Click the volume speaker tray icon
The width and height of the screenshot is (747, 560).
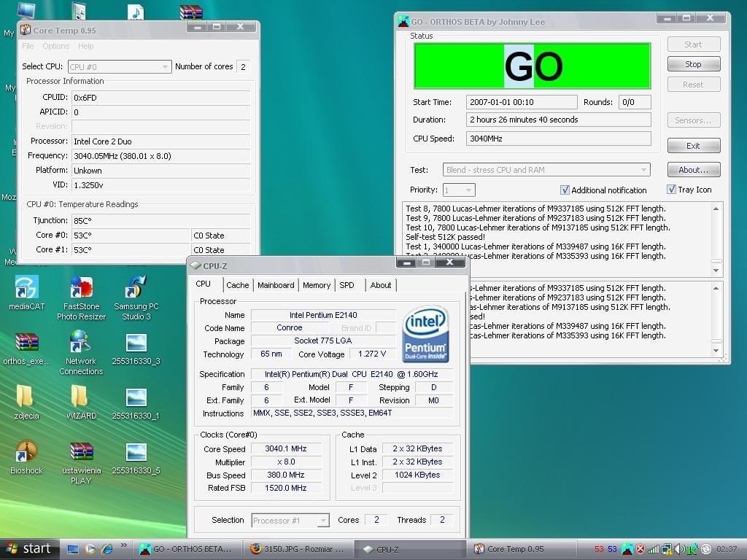680,550
